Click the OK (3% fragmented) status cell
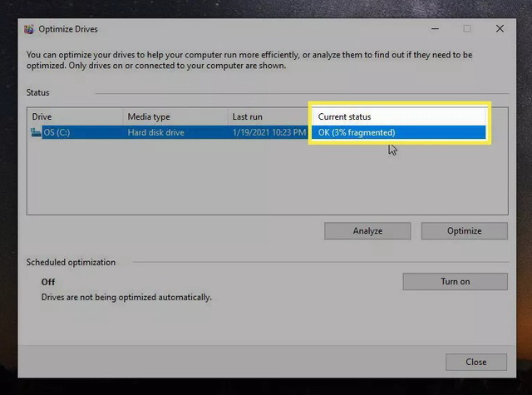The width and height of the screenshot is (532, 395). click(x=357, y=133)
